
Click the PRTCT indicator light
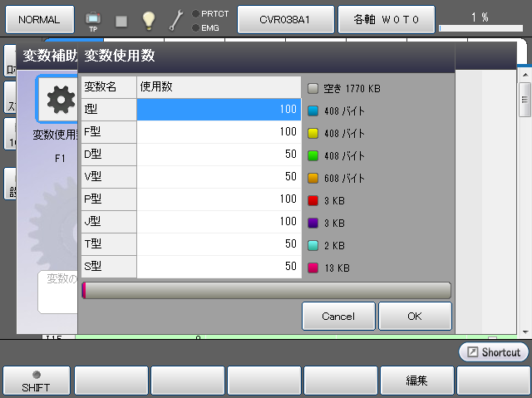tap(195, 13)
